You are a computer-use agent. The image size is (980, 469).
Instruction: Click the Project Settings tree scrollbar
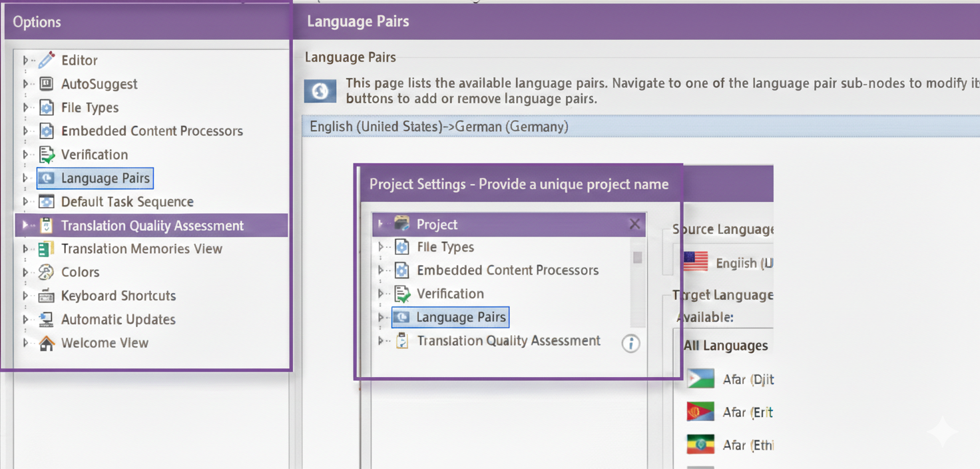[x=637, y=258]
